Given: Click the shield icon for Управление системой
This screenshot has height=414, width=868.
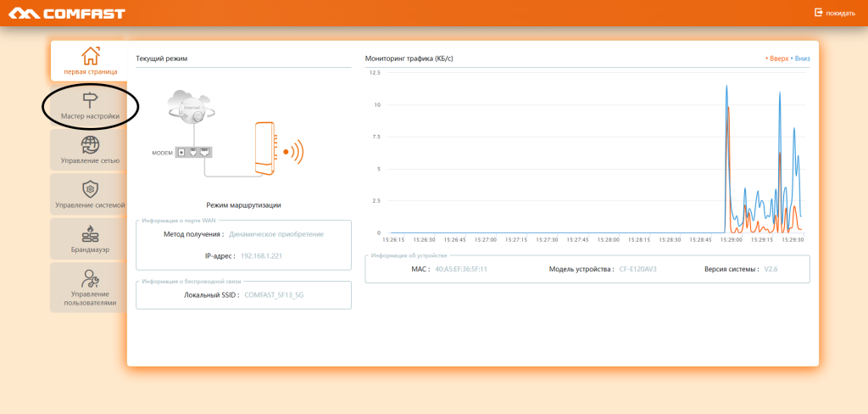Looking at the screenshot, I should click(90, 188).
